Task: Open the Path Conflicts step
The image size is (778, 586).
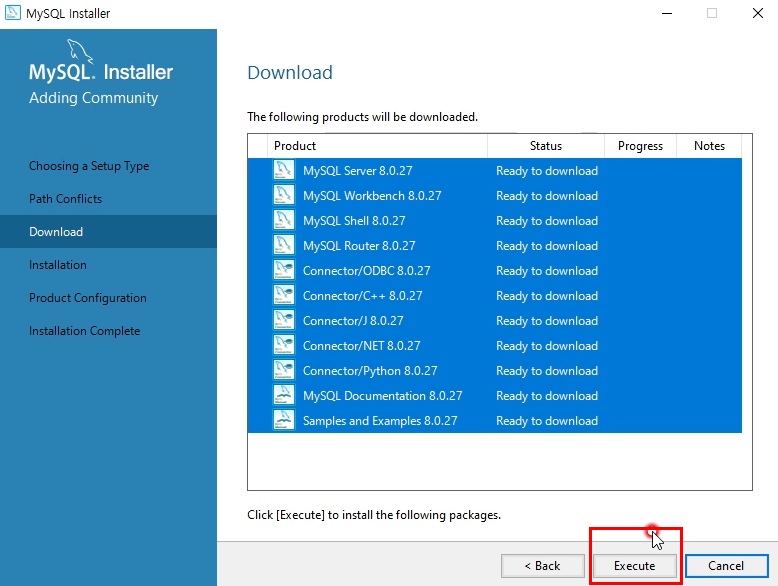Action: pos(65,199)
